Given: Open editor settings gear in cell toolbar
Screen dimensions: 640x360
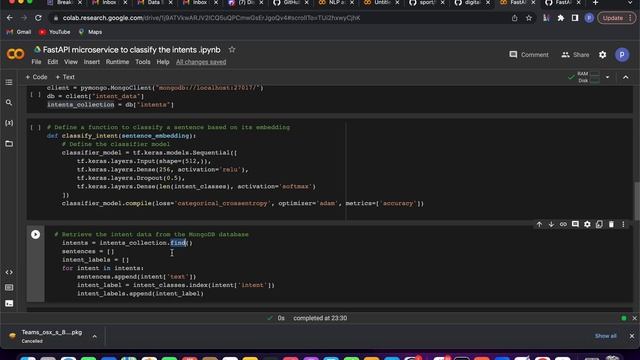Looking at the screenshot, I should coord(587,224).
